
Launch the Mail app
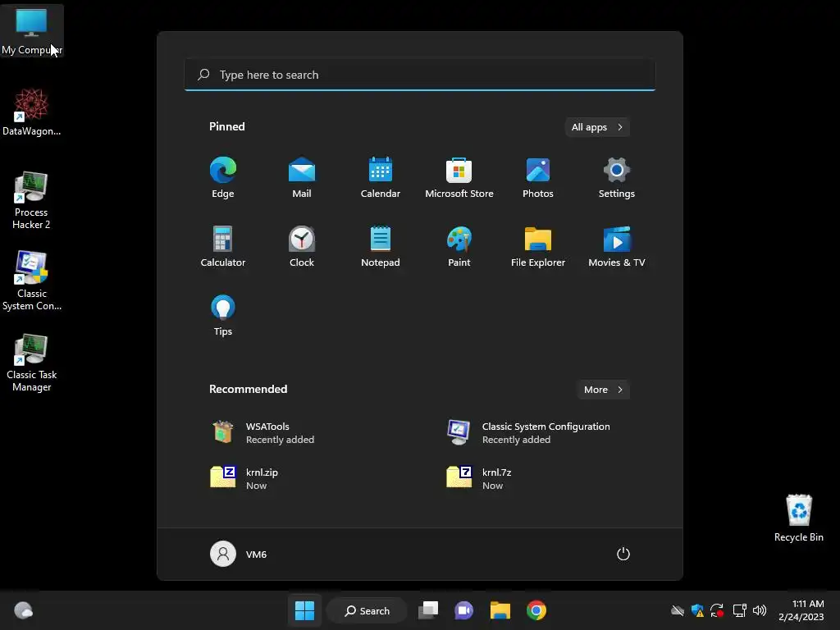tap(302, 178)
